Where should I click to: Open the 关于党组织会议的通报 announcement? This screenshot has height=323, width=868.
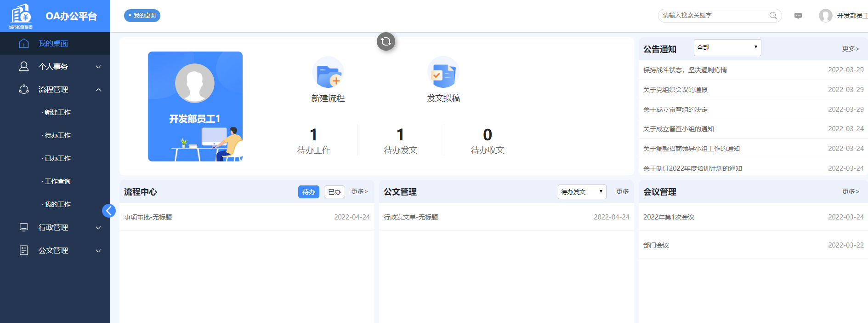coord(675,90)
